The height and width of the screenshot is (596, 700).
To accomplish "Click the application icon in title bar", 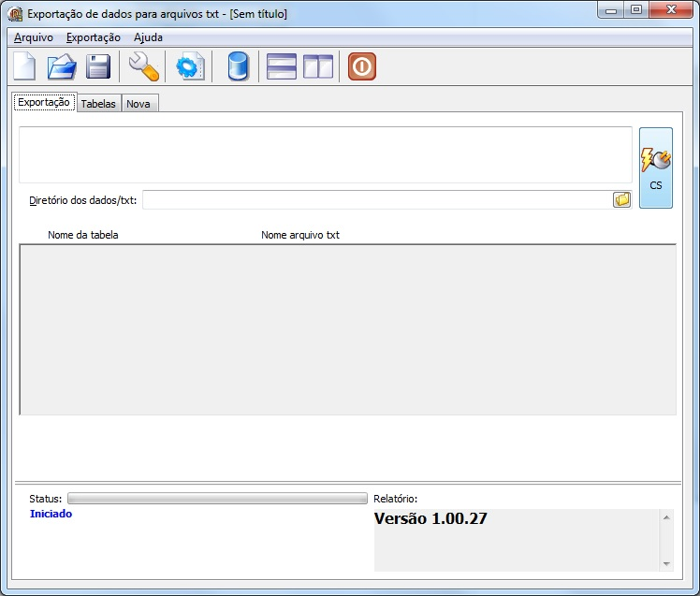I will coord(15,14).
